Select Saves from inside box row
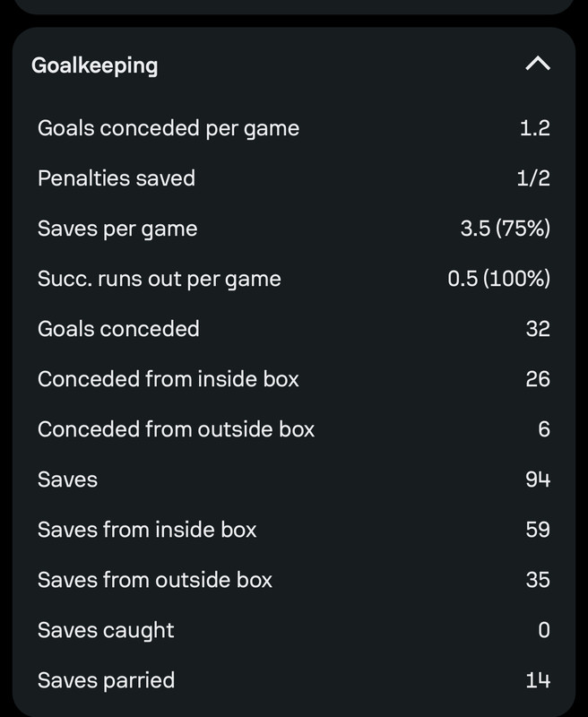Viewport: 588px width, 717px height. (293, 530)
